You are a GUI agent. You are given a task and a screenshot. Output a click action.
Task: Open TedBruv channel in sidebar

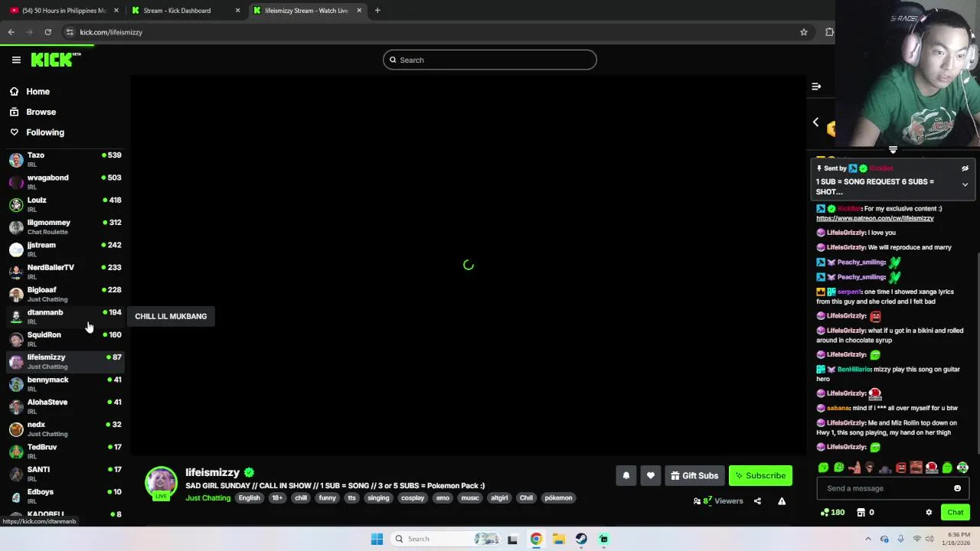[x=65, y=451]
